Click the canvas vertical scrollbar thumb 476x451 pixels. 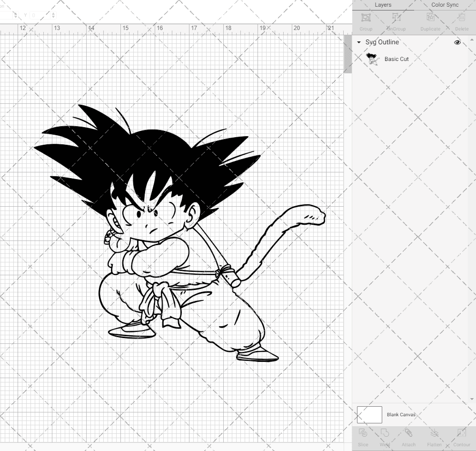click(x=347, y=54)
